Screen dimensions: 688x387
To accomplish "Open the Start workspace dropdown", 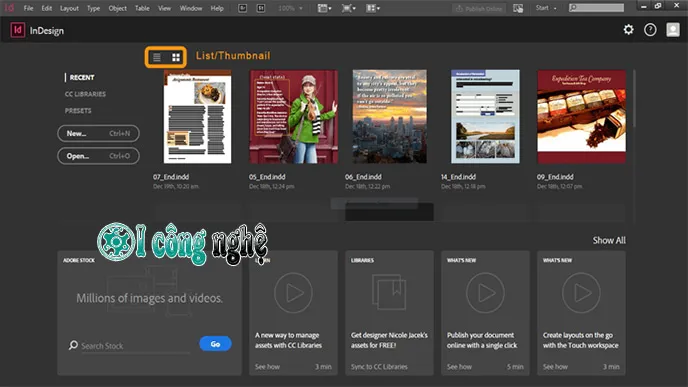I will coord(546,8).
